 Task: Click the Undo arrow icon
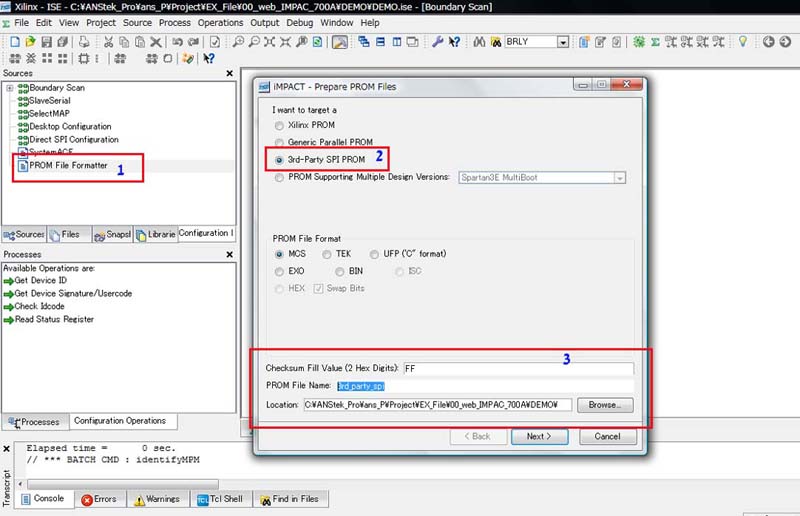pos(177,42)
